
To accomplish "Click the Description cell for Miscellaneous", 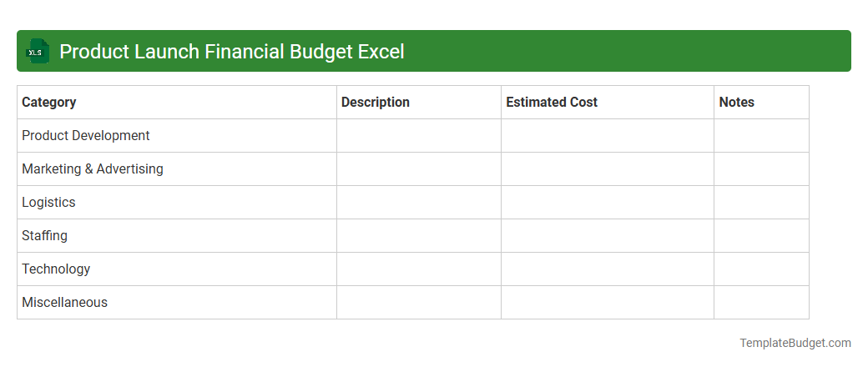I will point(419,302).
